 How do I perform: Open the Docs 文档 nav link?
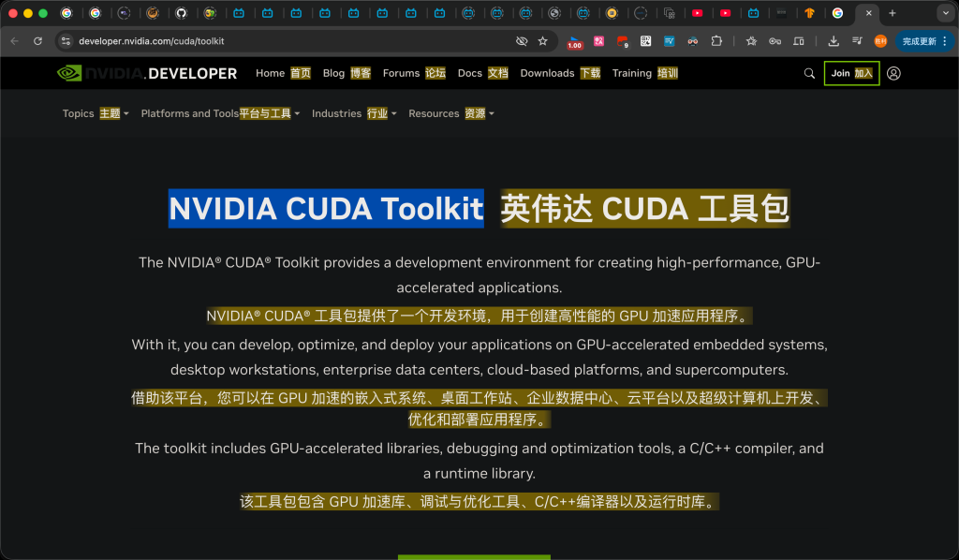click(483, 73)
